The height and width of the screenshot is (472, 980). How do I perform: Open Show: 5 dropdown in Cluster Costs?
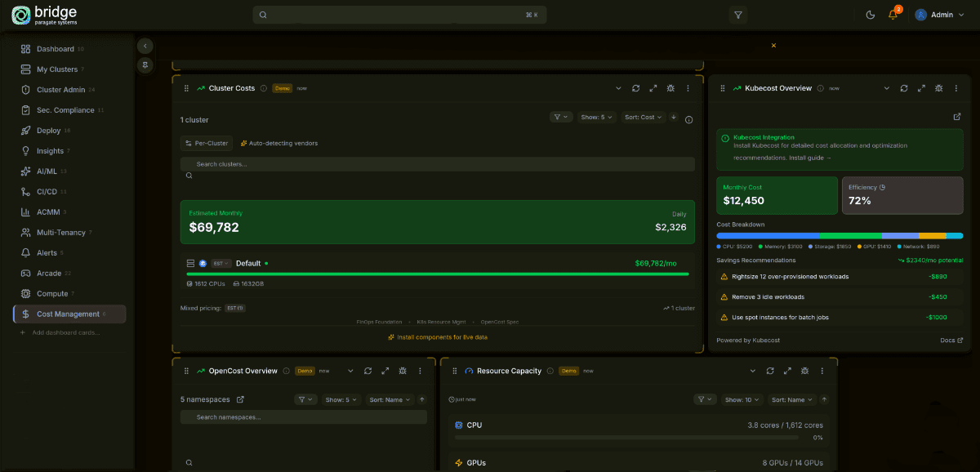point(596,118)
